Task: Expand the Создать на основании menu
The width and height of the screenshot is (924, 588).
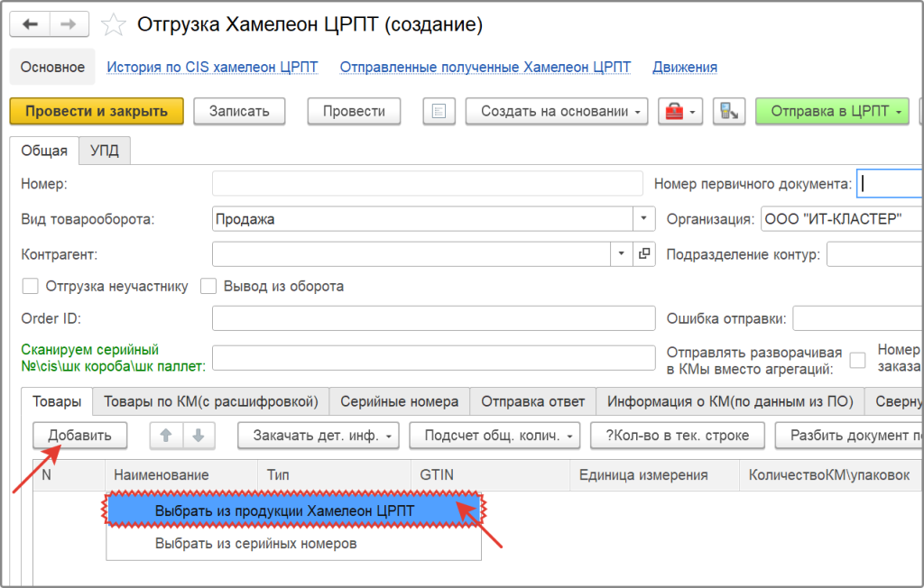Action: pos(557,111)
